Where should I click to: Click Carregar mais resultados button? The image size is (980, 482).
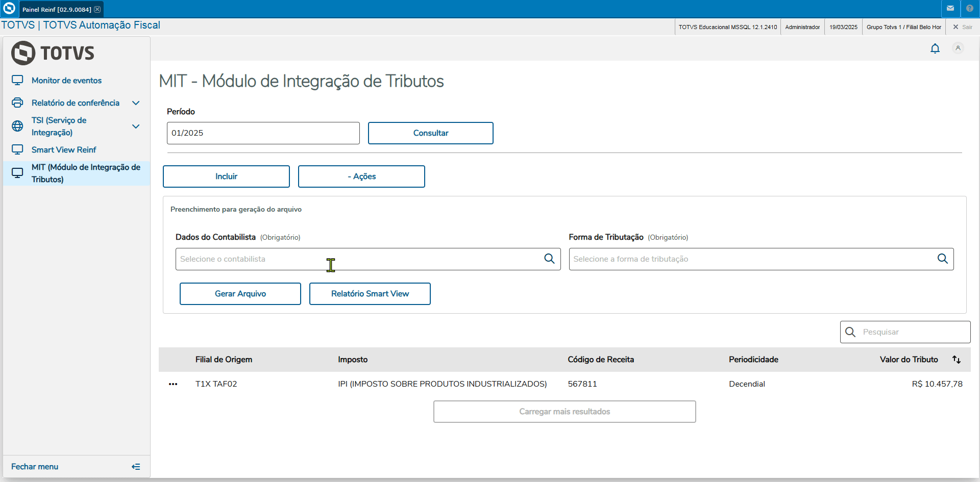(x=565, y=412)
